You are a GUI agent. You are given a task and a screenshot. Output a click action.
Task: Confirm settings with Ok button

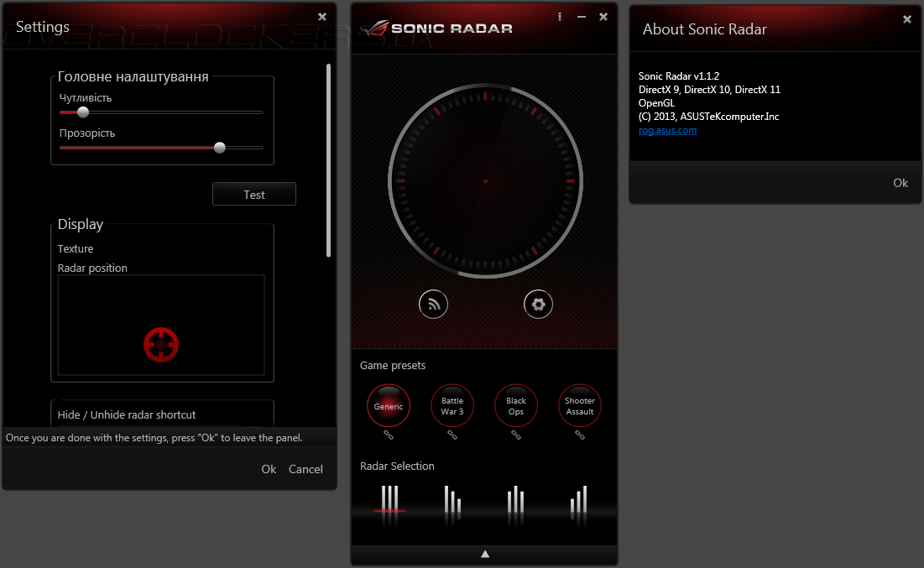coord(269,469)
